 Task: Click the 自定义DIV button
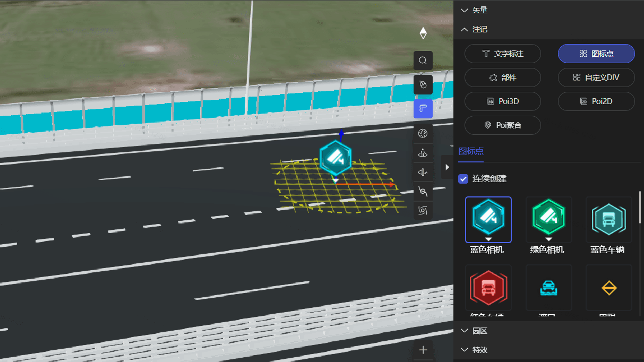pos(596,77)
